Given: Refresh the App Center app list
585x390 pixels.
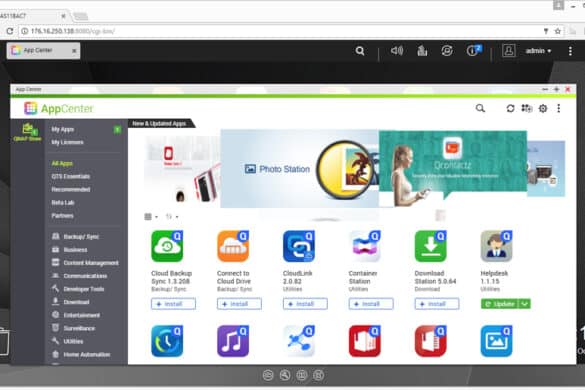Looking at the screenshot, I should point(510,108).
